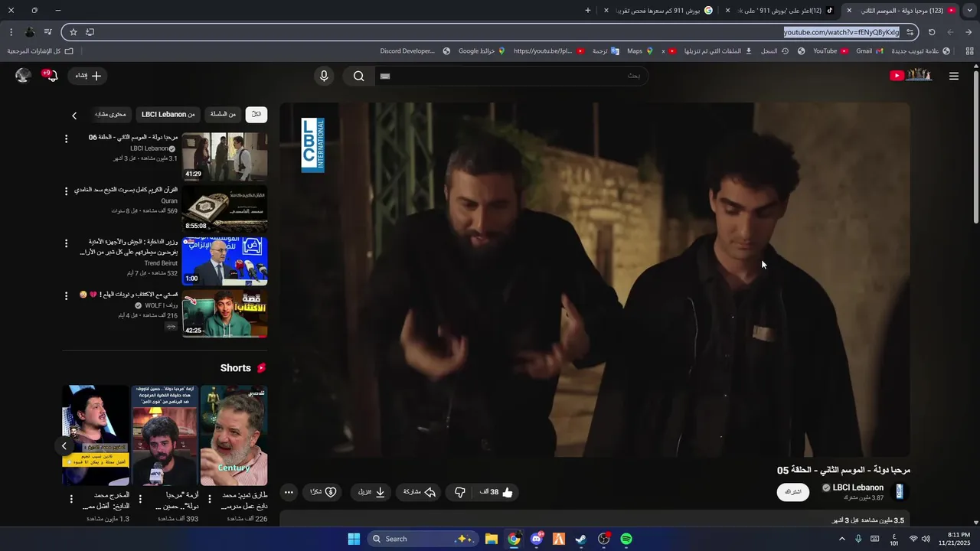Open Discord from taskbar
This screenshot has height=551, width=980.
click(x=537, y=539)
